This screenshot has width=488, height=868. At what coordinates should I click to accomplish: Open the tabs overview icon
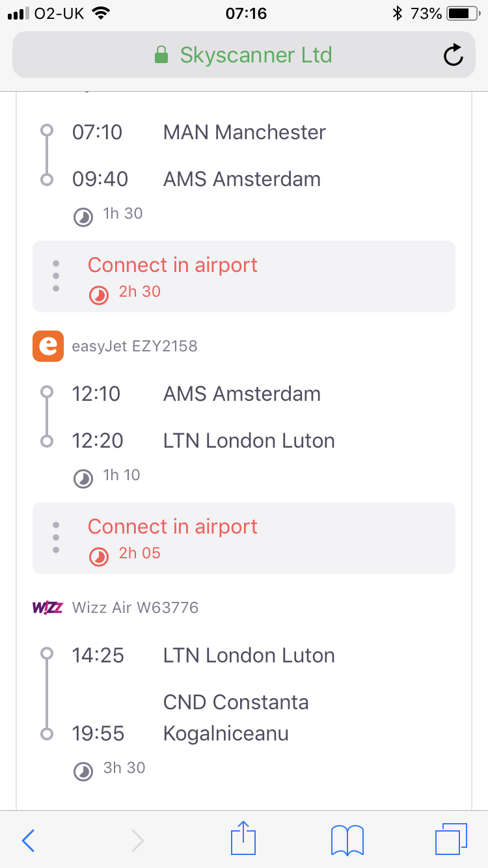point(450,839)
